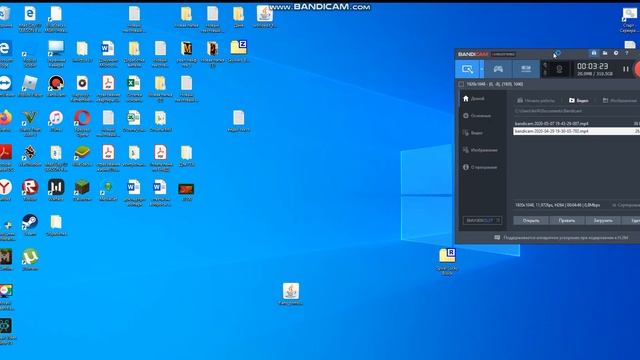
Task: Select This PC monitor desktop icon
Action: pyautogui.click(x=56, y=53)
